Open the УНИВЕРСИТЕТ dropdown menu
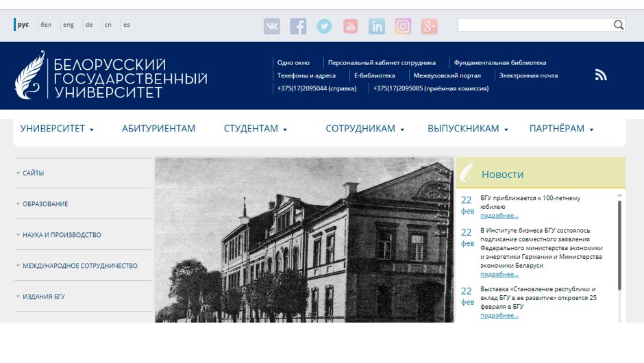This screenshot has height=363, width=644. pyautogui.click(x=57, y=129)
